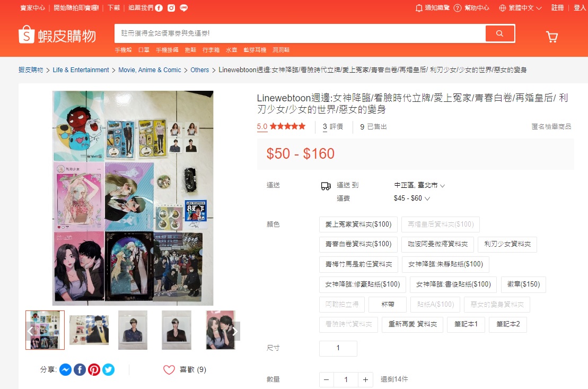Screen dimensions: 588x389
Task: Click the notification bell icon
Action: point(419,8)
